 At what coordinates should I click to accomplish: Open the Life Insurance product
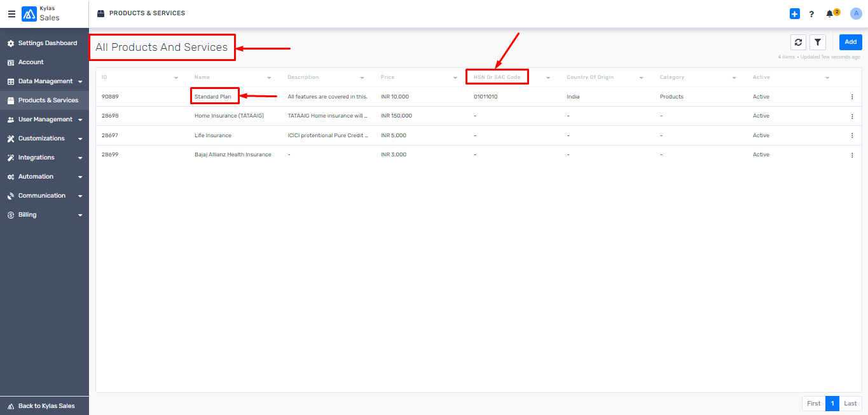click(213, 135)
